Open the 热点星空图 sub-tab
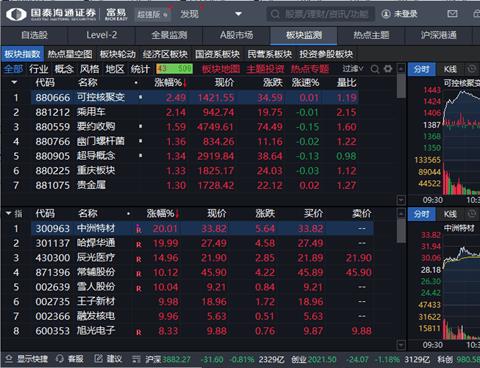 coord(70,54)
